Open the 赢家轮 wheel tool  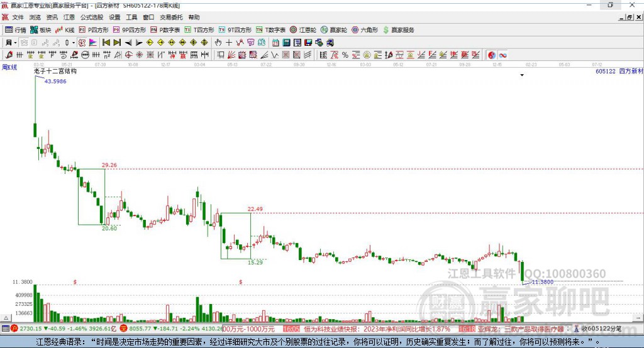click(x=334, y=30)
